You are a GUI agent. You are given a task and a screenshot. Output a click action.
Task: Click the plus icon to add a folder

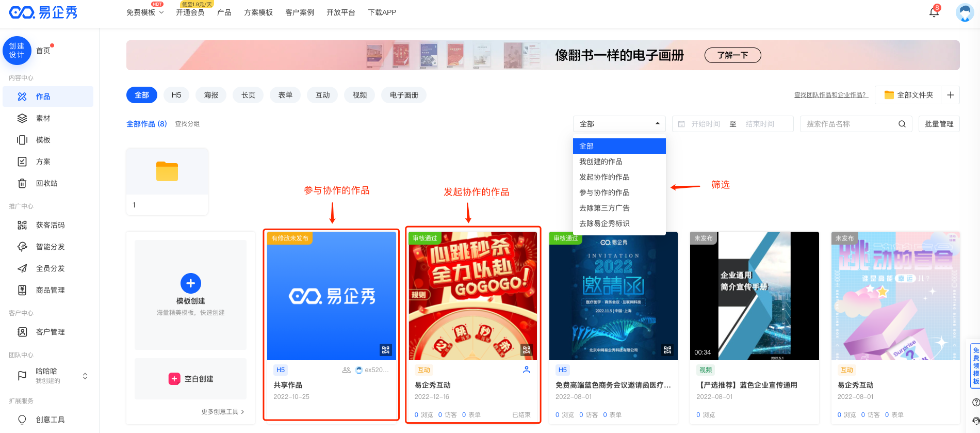coord(951,95)
